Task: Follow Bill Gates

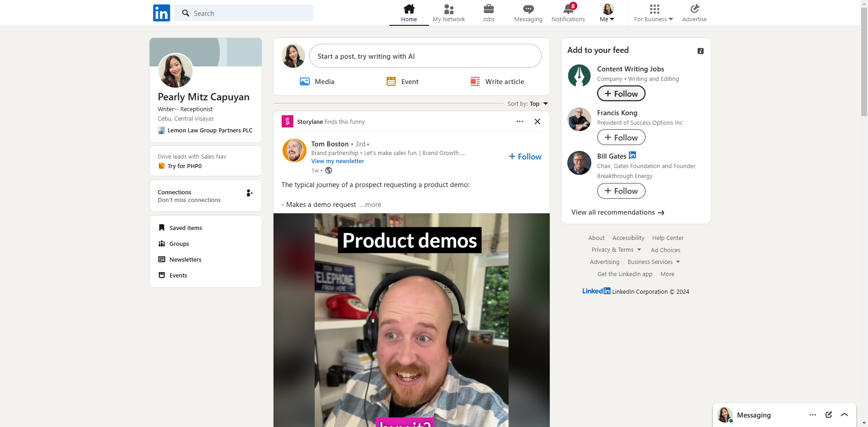Action: coord(621,191)
